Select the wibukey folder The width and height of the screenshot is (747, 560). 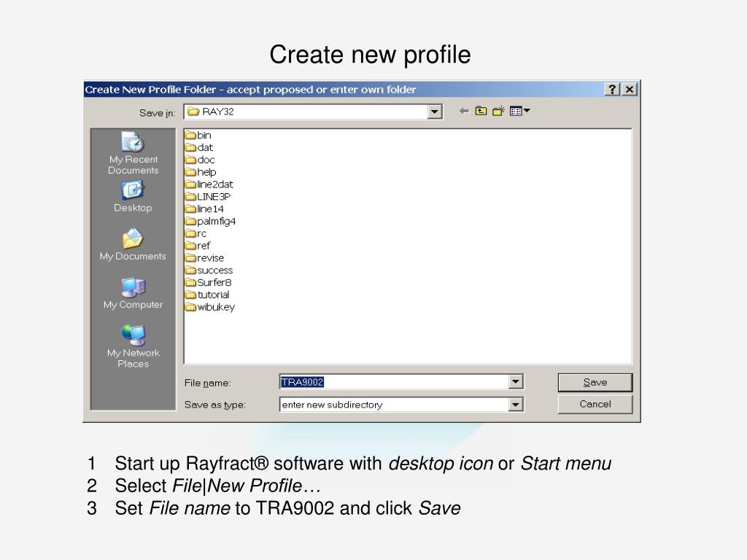click(210, 307)
